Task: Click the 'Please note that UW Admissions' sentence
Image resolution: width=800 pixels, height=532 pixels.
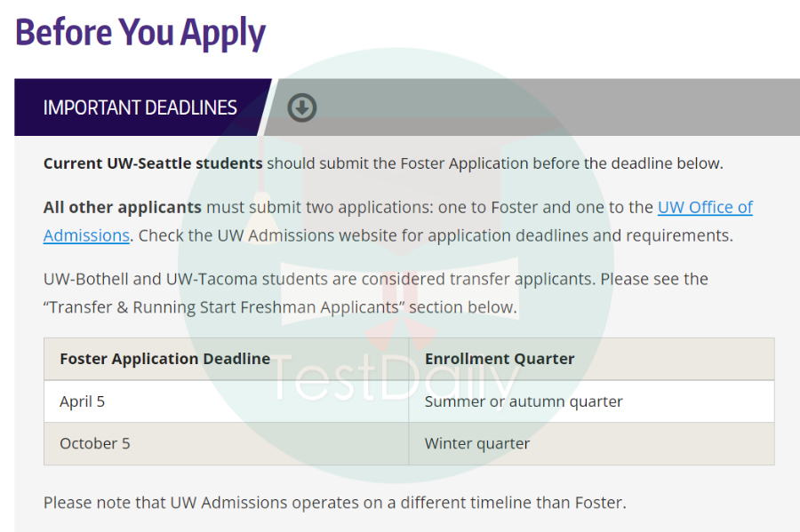Action: pos(335,503)
